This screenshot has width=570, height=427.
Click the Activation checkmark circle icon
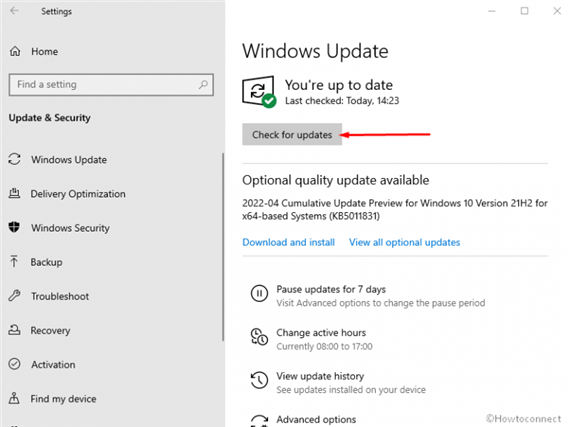(15, 364)
